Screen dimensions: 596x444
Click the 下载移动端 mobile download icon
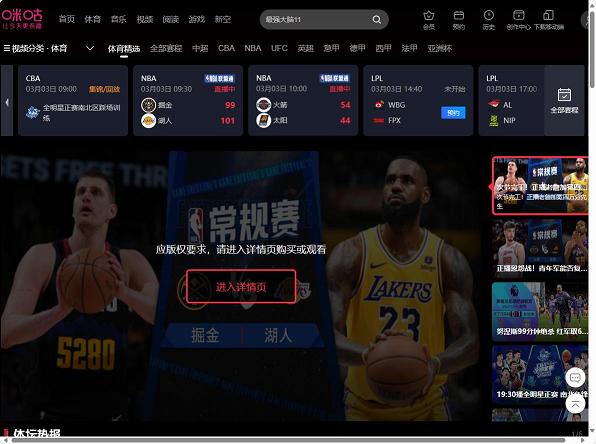coord(548,16)
